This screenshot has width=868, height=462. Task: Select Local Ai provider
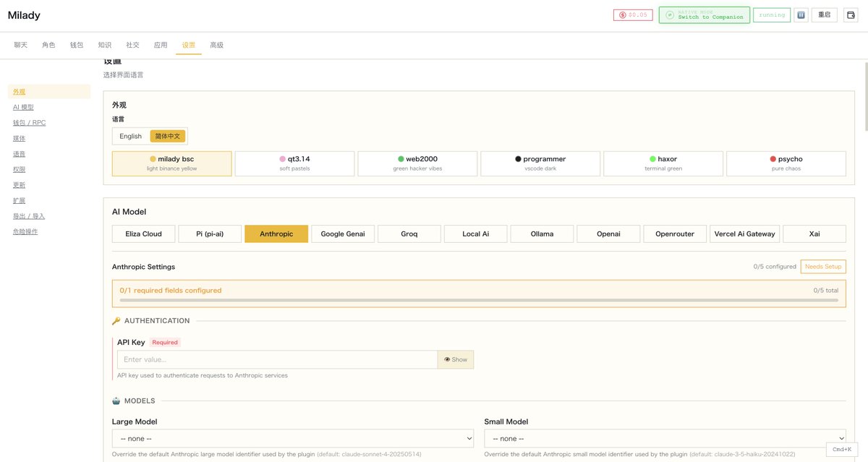point(475,234)
